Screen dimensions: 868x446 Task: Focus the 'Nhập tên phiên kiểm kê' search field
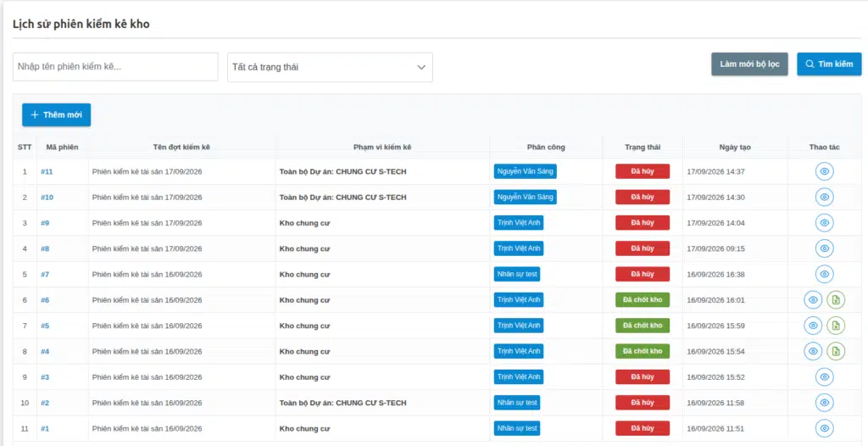[115, 66]
